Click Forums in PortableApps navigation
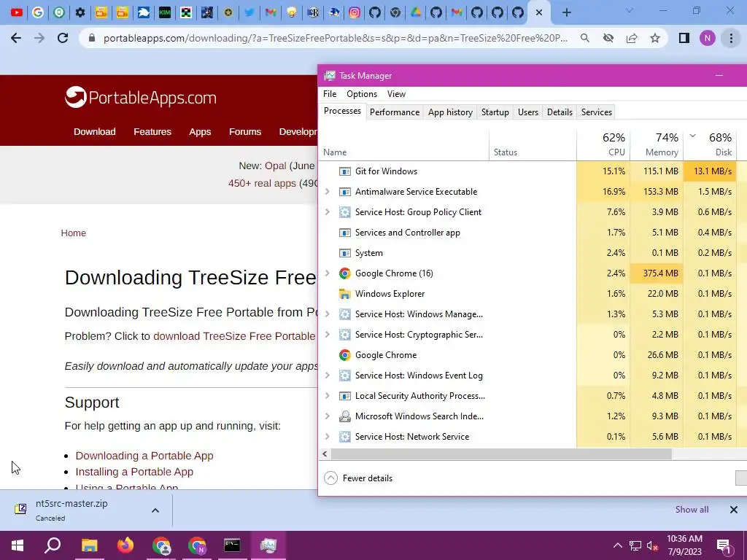 click(245, 132)
